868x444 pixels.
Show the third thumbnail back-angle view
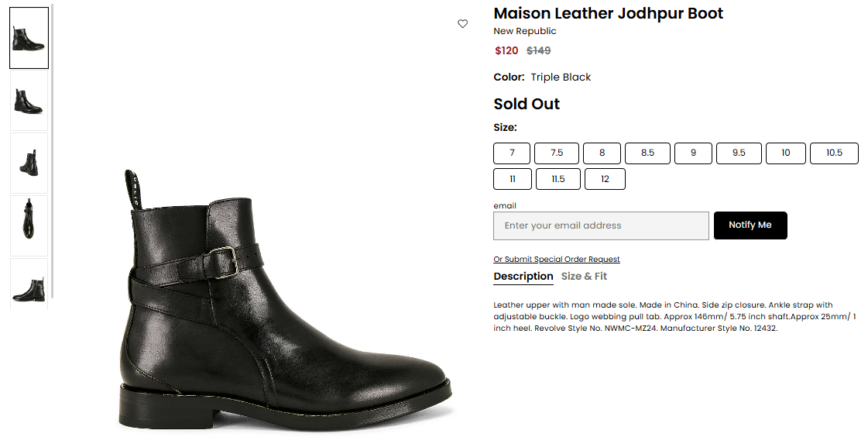coord(29,163)
